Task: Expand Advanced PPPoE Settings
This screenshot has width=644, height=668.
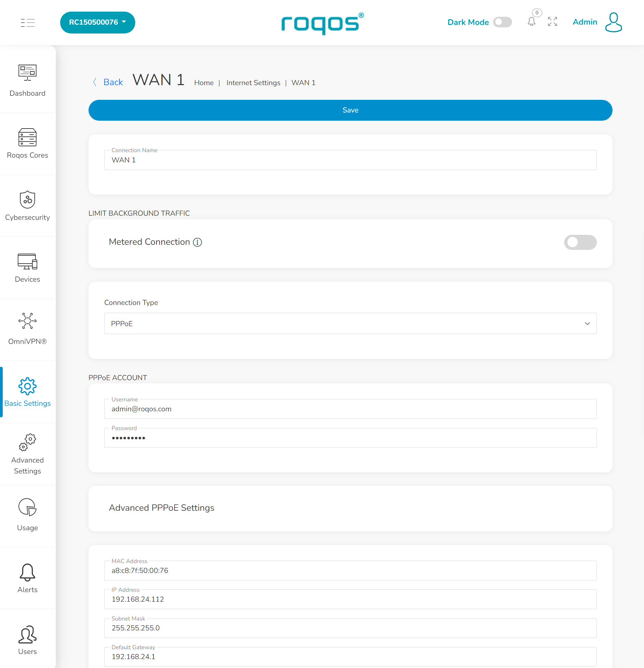Action: coord(350,508)
